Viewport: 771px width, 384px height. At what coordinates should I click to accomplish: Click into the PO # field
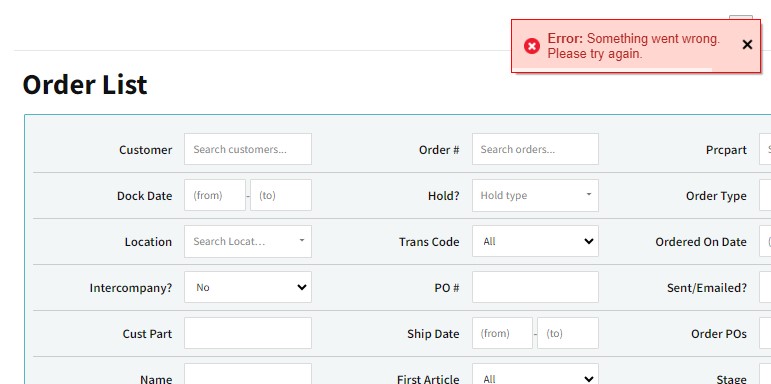point(535,287)
